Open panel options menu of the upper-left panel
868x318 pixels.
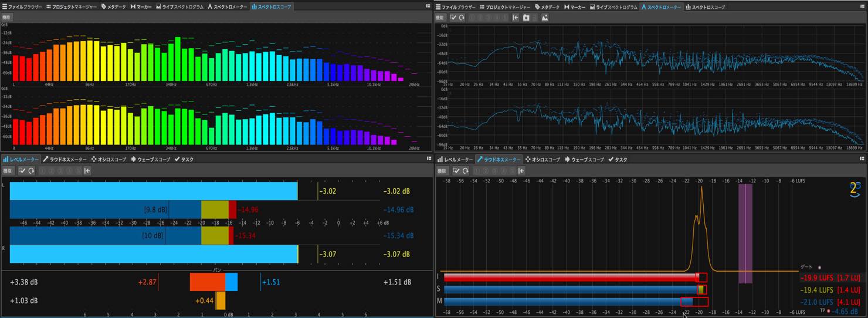pos(428,5)
